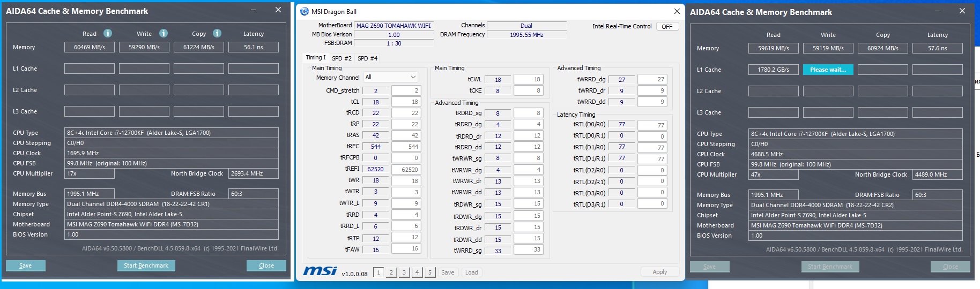Screen dimensions: 980x289
Task: Click the tRP editable value field
Action: 406,124
